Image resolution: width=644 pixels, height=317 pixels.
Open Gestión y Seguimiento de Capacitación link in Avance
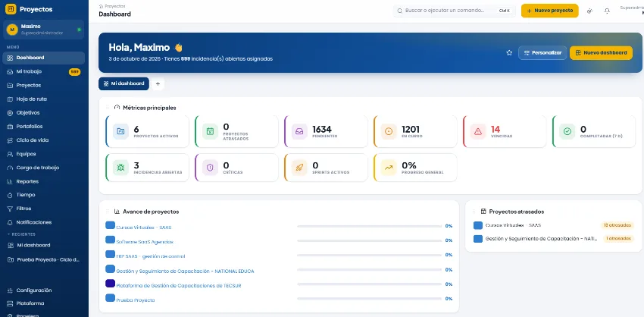tap(185, 271)
